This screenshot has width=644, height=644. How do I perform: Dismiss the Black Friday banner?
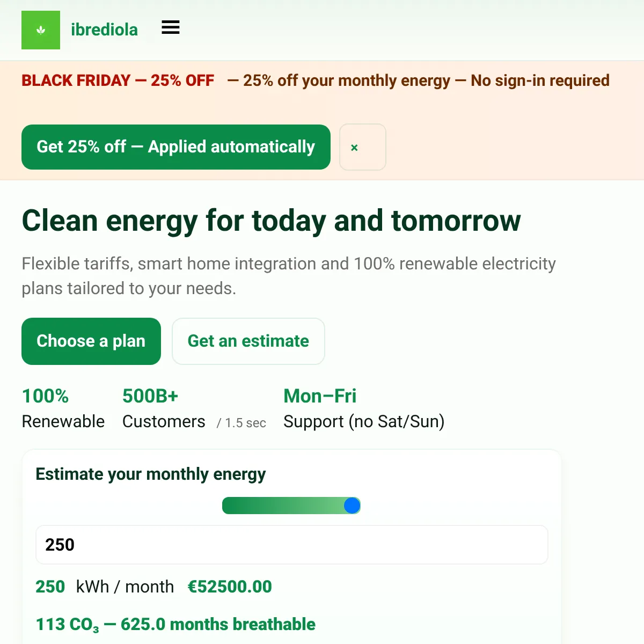(363, 147)
